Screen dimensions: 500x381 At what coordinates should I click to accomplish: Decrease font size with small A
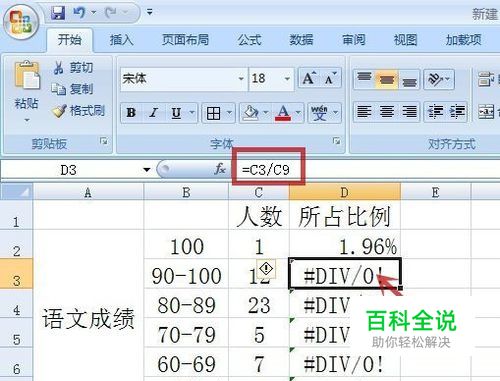tap(331, 79)
